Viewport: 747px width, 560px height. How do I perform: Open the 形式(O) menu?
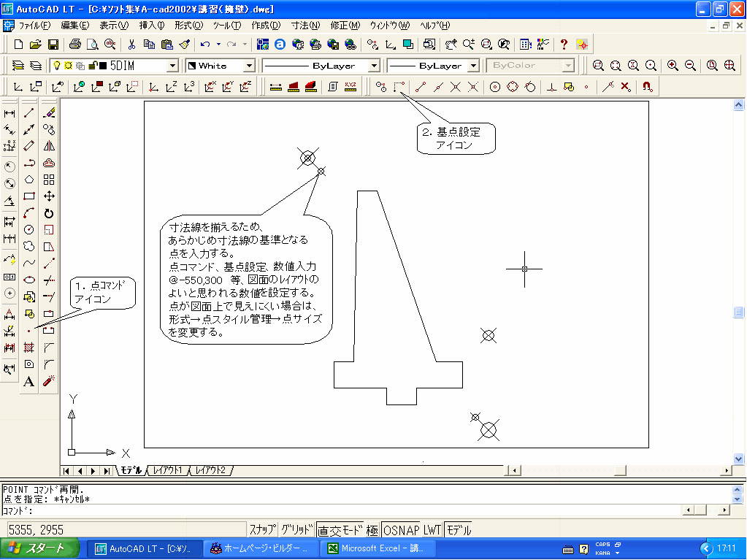pyautogui.click(x=188, y=26)
